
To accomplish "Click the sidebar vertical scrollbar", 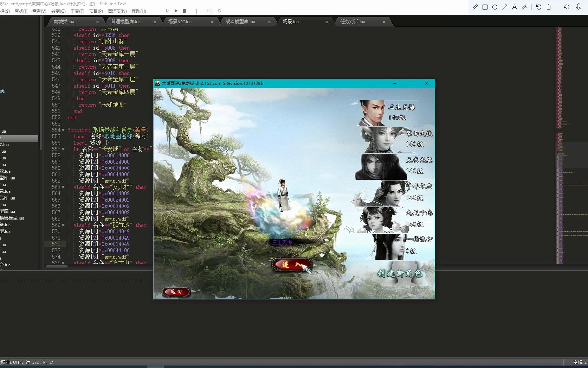I will pos(41,84).
